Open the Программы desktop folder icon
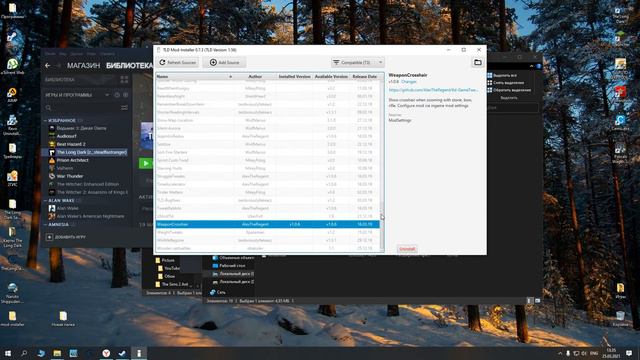 click(13, 11)
